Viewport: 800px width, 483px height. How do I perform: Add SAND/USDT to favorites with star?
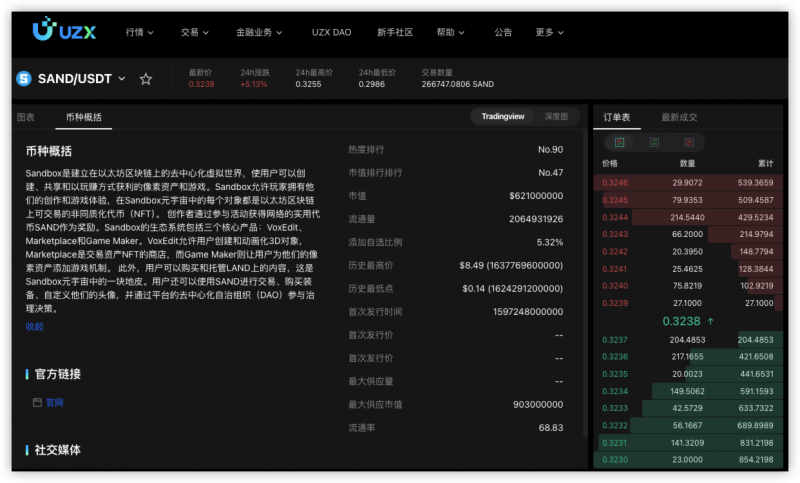[x=146, y=79]
